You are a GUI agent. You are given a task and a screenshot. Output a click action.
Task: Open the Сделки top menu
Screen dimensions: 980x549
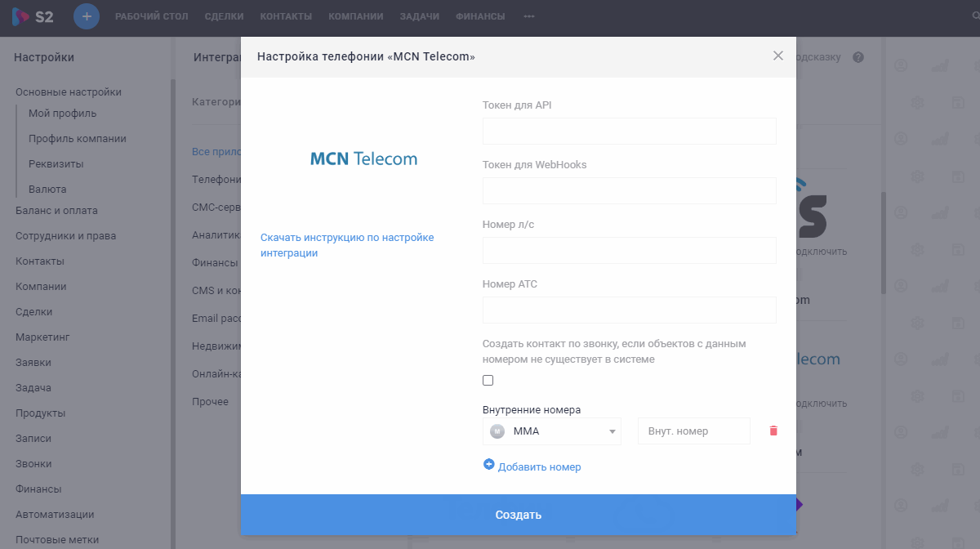(x=224, y=16)
